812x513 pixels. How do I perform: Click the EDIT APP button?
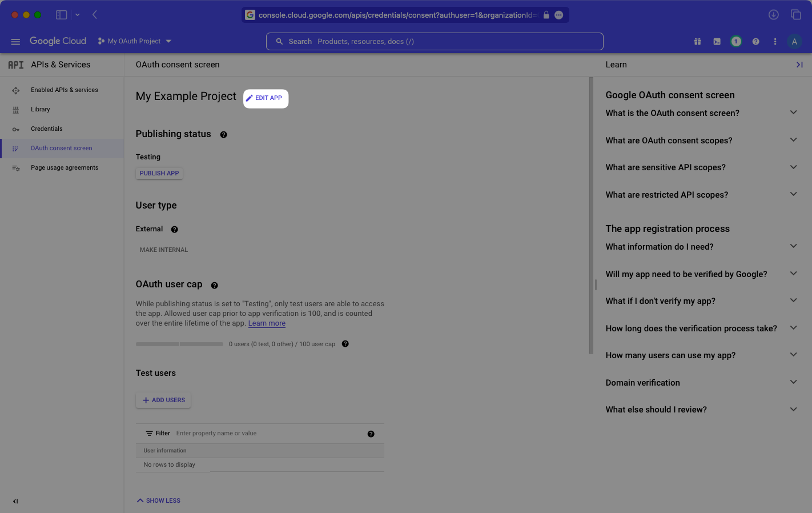coord(266,98)
